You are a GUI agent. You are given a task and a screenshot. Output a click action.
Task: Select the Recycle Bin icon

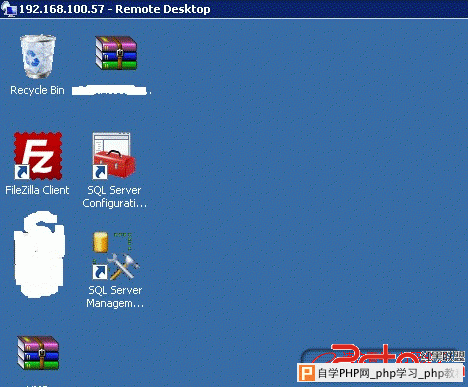click(x=38, y=56)
